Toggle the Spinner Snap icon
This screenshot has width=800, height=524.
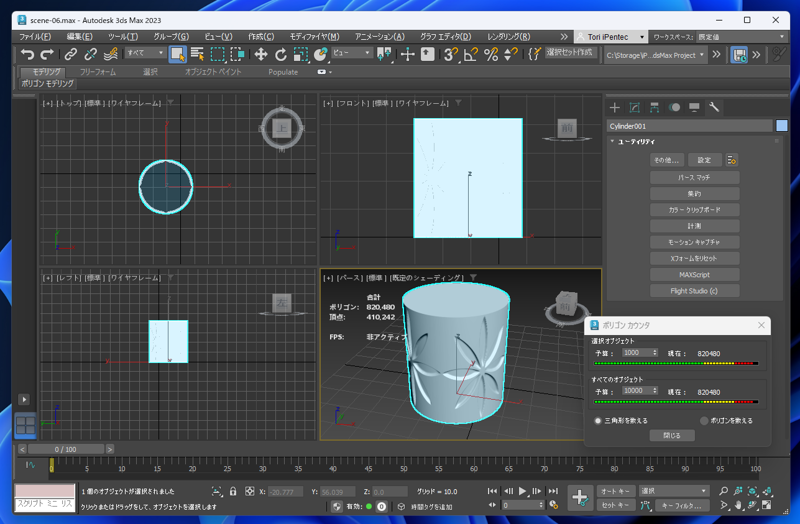pos(511,54)
